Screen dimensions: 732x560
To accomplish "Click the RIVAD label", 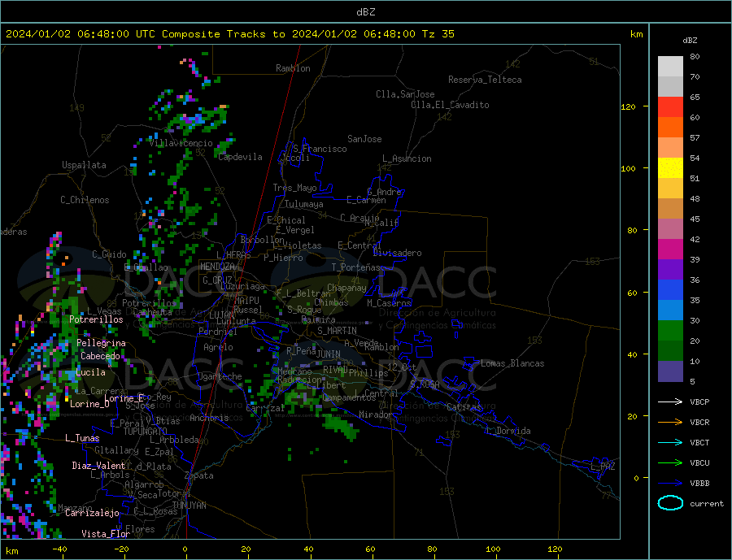I will 336,370.
